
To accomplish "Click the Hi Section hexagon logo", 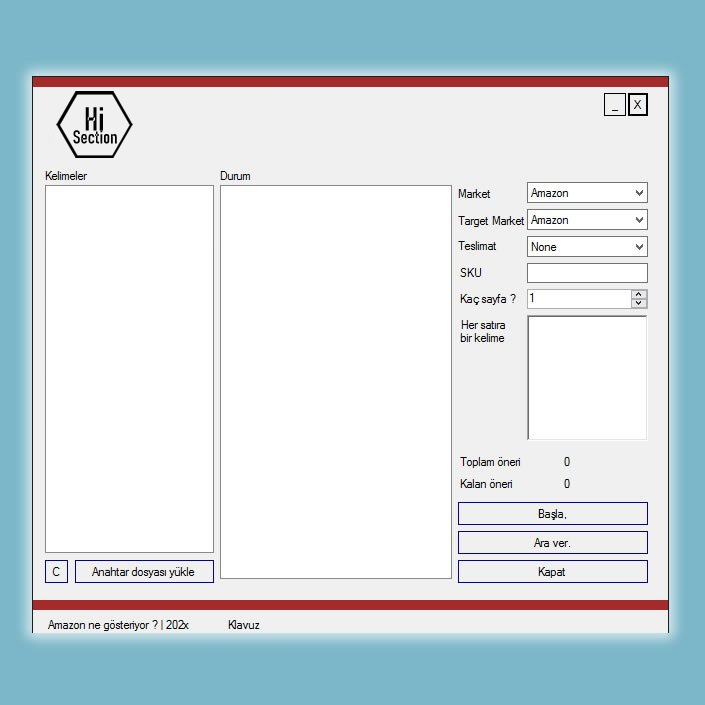I will 94,125.
